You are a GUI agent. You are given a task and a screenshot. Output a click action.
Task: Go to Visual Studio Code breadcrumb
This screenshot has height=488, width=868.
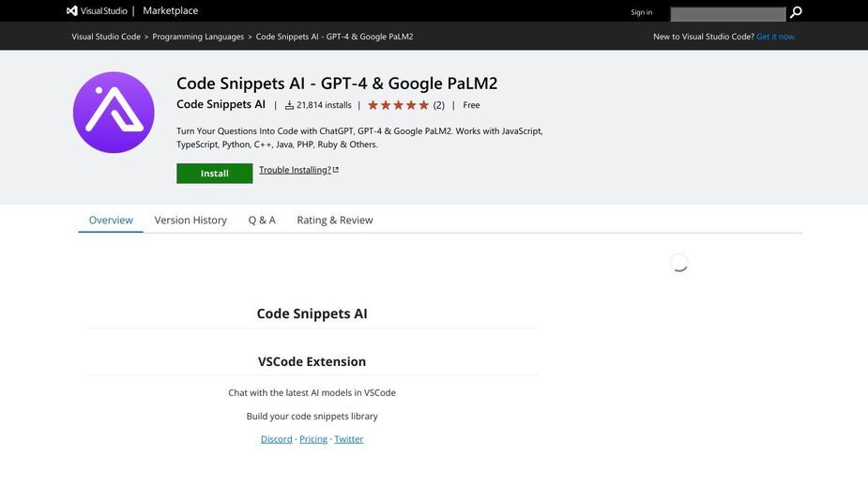tap(106, 37)
